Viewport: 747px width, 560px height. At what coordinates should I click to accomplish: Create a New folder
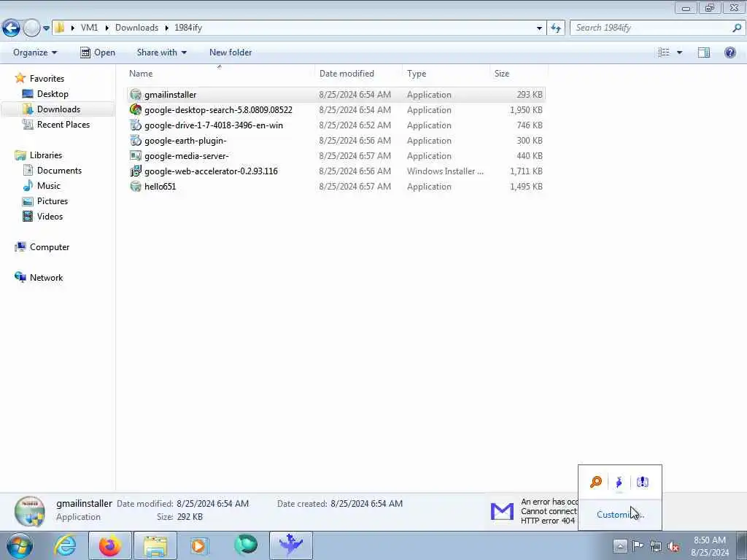(x=231, y=52)
